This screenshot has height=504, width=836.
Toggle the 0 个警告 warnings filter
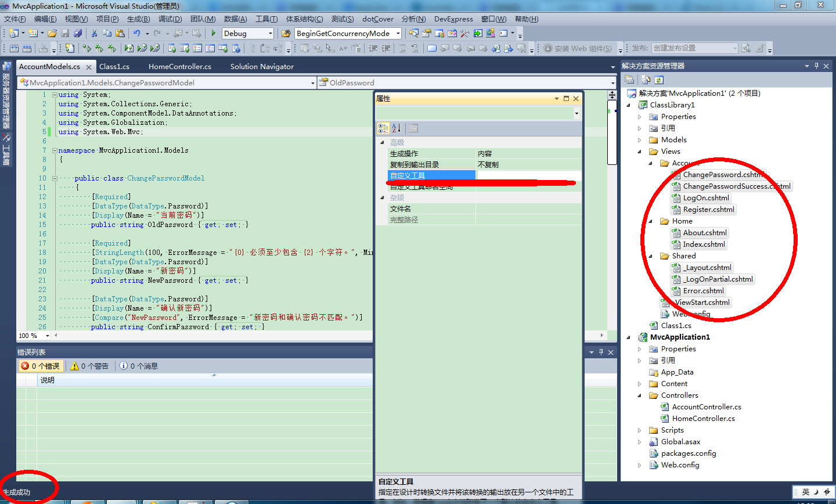point(90,366)
